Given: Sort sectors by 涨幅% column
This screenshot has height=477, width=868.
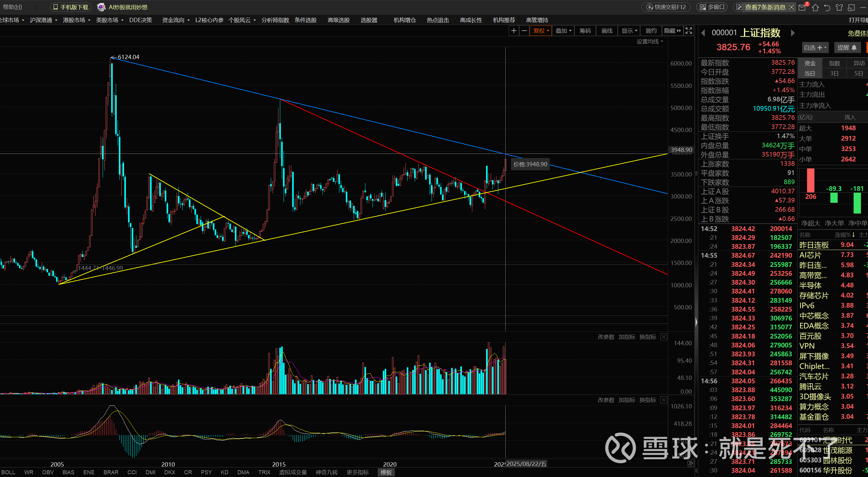Looking at the screenshot, I should (845, 235).
